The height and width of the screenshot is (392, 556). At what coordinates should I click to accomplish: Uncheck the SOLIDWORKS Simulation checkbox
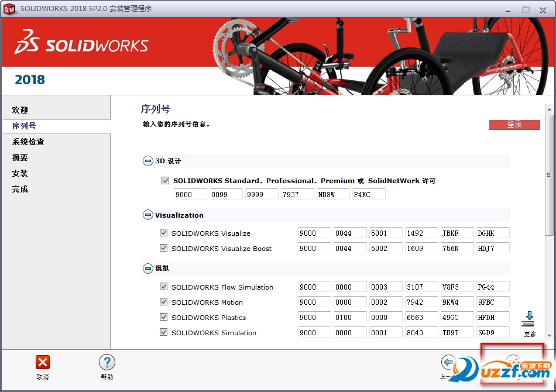click(163, 332)
